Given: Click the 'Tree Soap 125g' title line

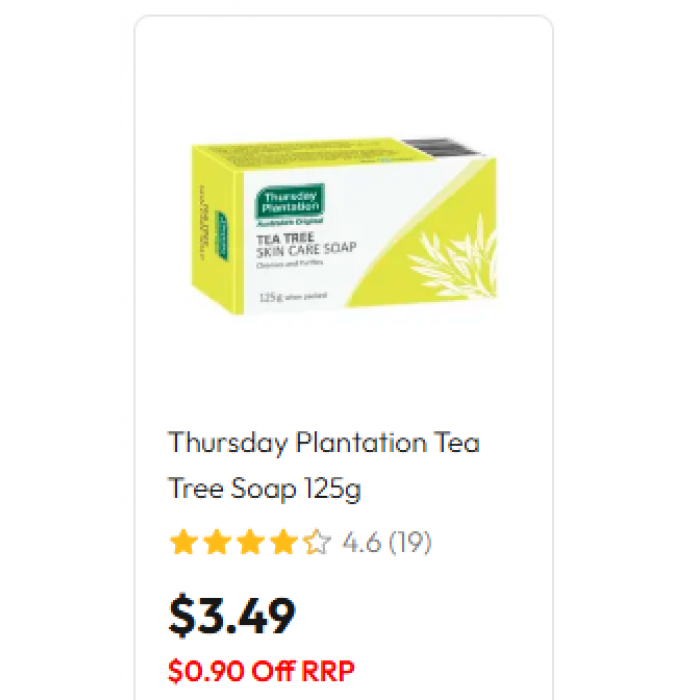Looking at the screenshot, I should (x=264, y=488).
